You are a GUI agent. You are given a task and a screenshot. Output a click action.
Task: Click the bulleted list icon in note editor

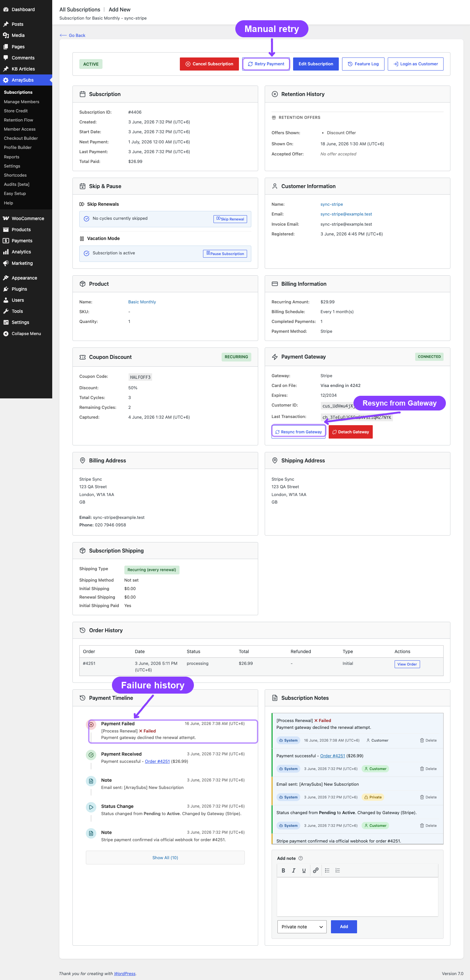(x=327, y=870)
